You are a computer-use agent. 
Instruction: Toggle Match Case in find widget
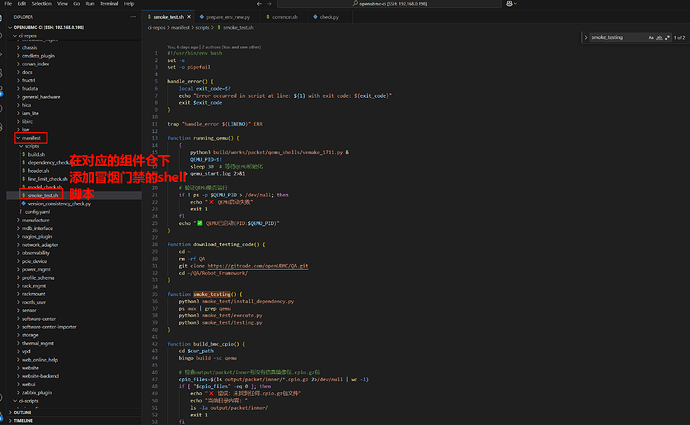[x=651, y=37]
